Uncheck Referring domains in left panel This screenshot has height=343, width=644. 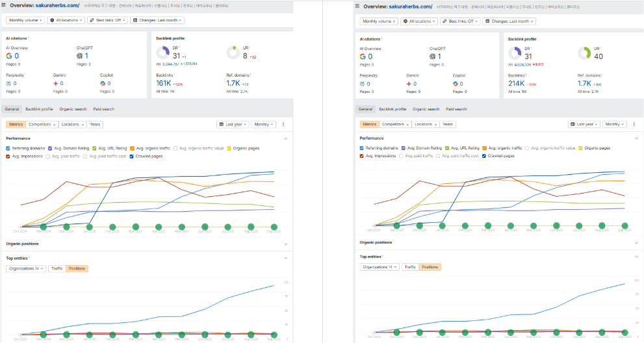[x=8, y=148]
